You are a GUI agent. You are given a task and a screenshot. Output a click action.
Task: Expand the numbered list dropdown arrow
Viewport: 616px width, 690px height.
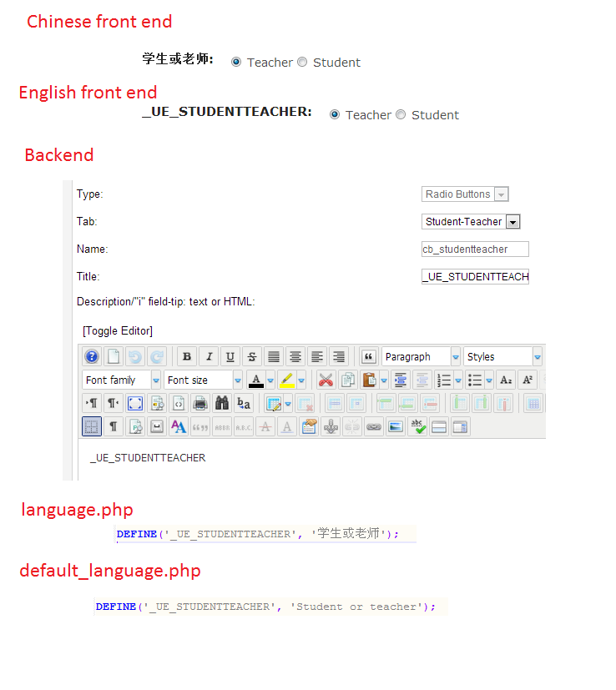pos(458,380)
